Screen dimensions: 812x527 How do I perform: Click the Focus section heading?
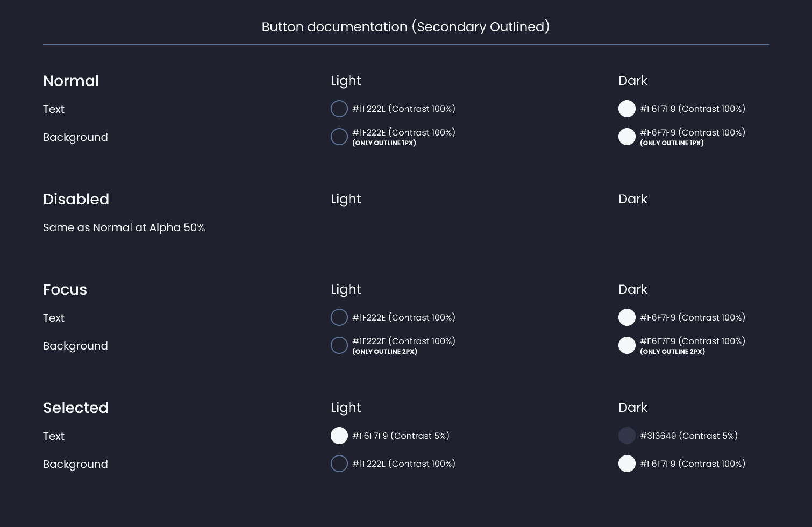(65, 289)
